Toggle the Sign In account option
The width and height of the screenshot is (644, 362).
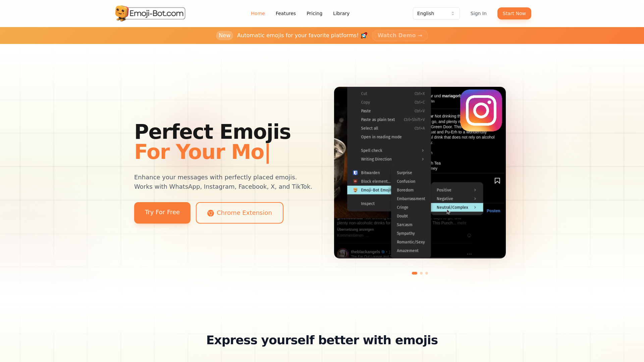click(x=479, y=13)
